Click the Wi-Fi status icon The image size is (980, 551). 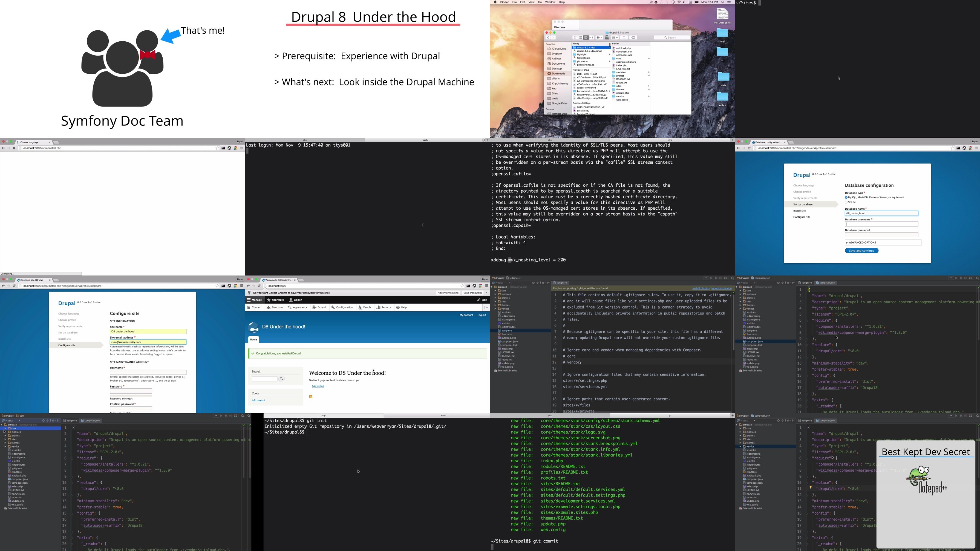(x=679, y=2)
